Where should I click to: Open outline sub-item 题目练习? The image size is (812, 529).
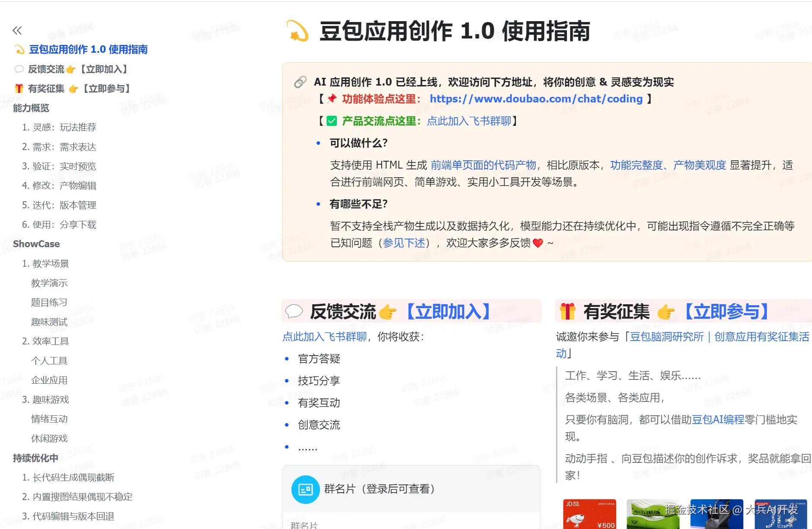coord(49,303)
